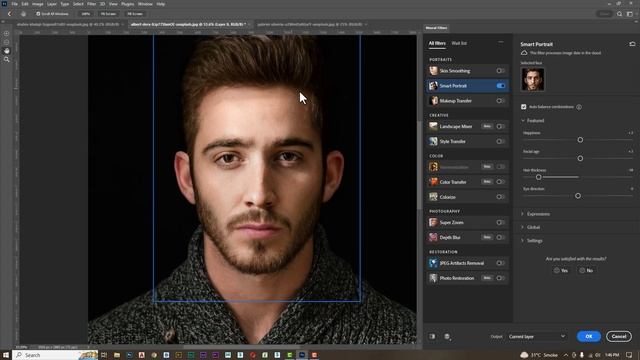This screenshot has height=360, width=640.
Task: Collapse the Featured section
Action: point(523,120)
